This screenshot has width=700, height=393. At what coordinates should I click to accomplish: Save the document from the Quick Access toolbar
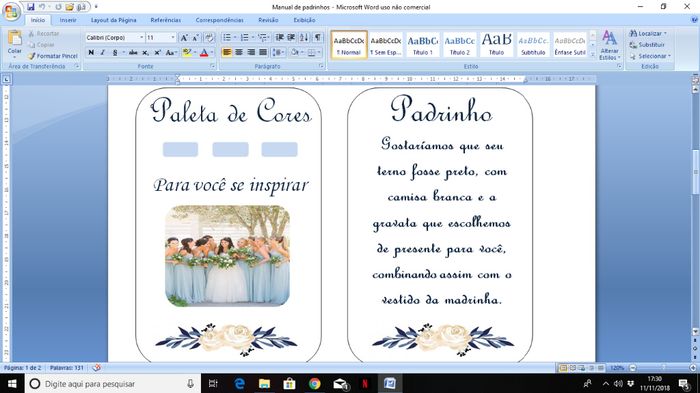pyautogui.click(x=30, y=7)
